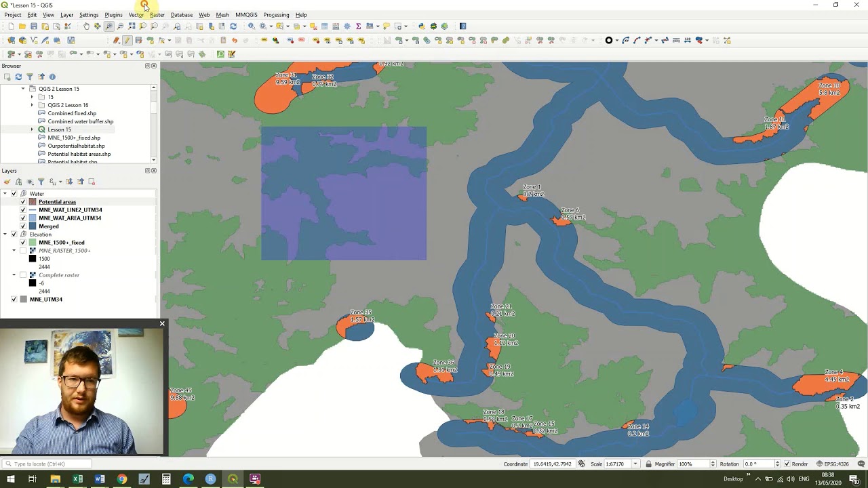
Task: Open shape digitizing circle dropdown arrow
Action: coord(616,41)
